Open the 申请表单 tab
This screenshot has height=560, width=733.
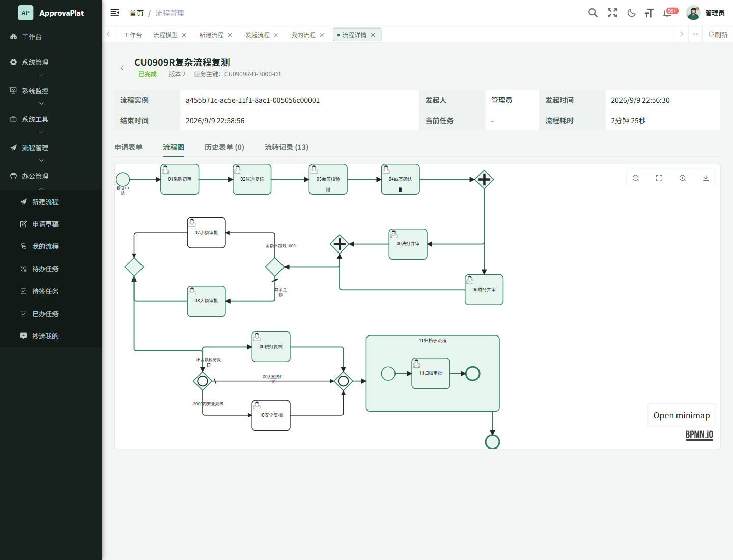pyautogui.click(x=128, y=147)
